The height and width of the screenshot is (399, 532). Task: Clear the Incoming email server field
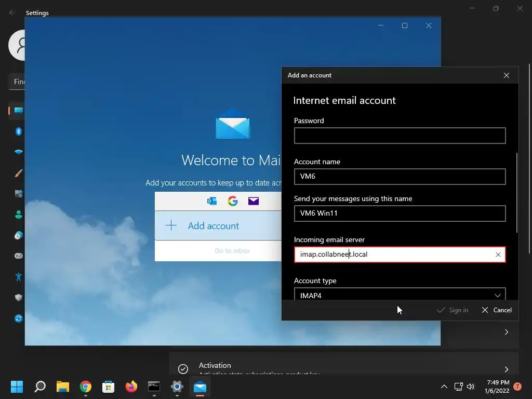tap(498, 255)
